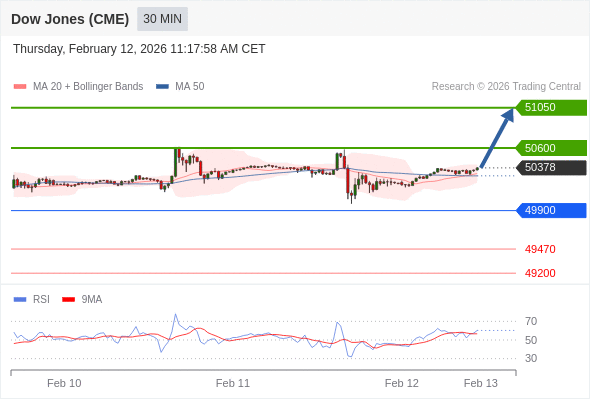This screenshot has height=400, width=590.
Task: Click the red 9MA legend swatch
Action: pyautogui.click(x=68, y=300)
